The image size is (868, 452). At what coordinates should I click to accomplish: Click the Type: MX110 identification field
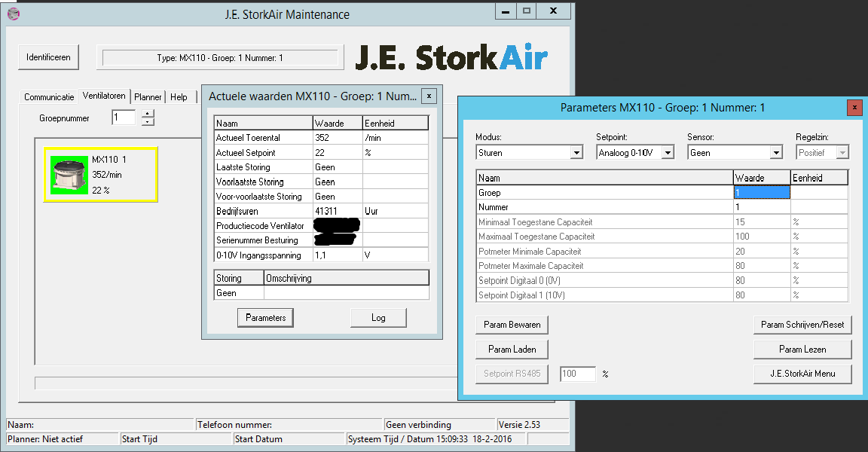[x=220, y=57]
